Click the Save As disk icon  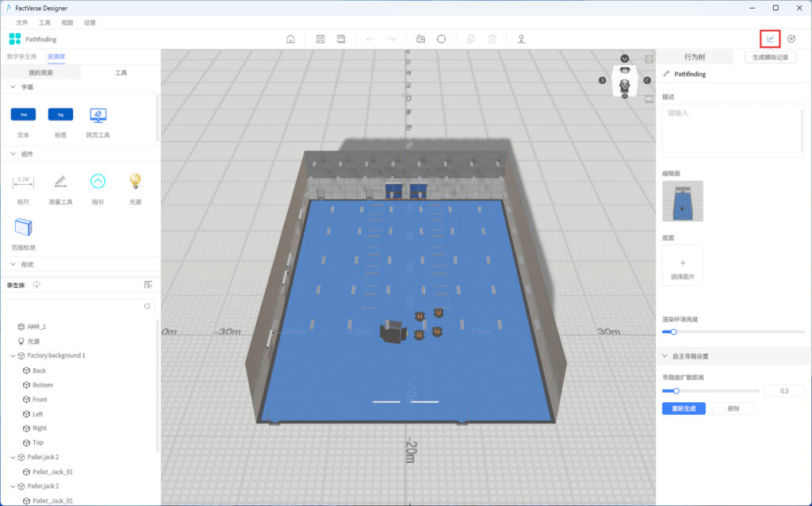click(341, 39)
